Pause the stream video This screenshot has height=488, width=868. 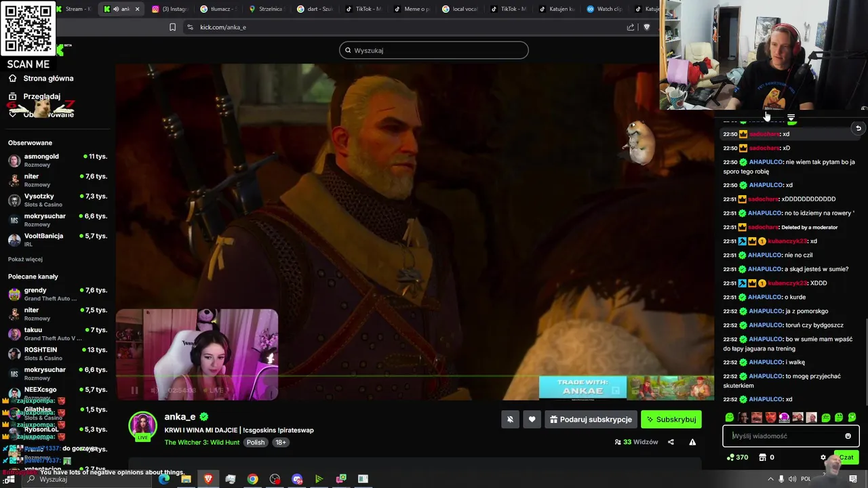pyautogui.click(x=134, y=390)
